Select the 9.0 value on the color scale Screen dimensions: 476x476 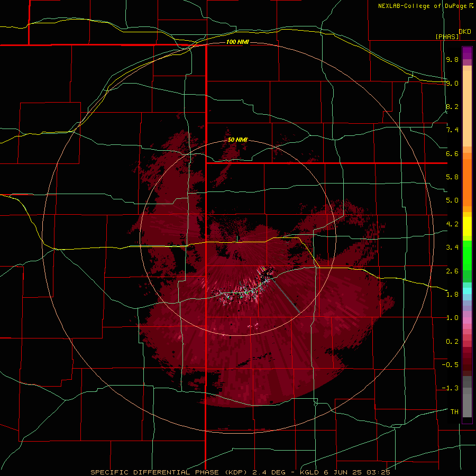point(452,83)
